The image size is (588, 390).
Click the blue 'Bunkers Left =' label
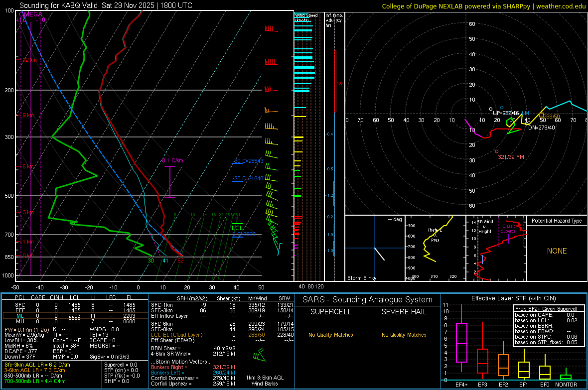point(167,373)
